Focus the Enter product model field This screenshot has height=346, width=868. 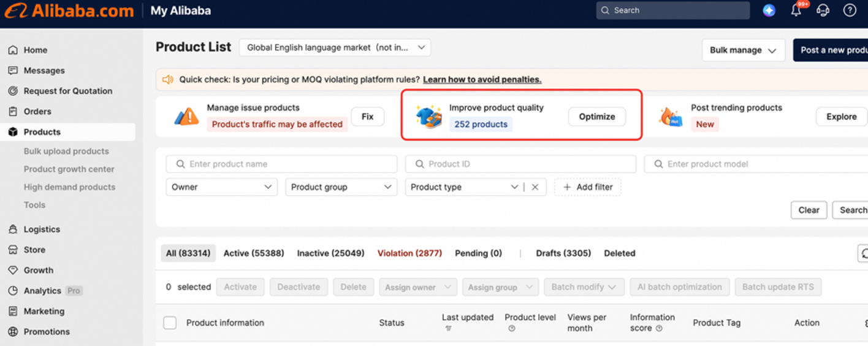[x=756, y=164]
